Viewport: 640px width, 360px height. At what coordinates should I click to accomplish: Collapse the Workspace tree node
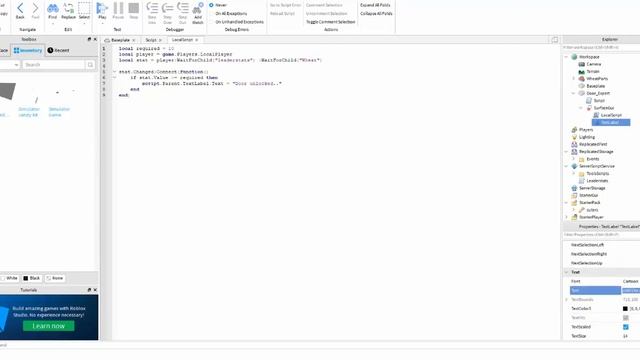566,57
